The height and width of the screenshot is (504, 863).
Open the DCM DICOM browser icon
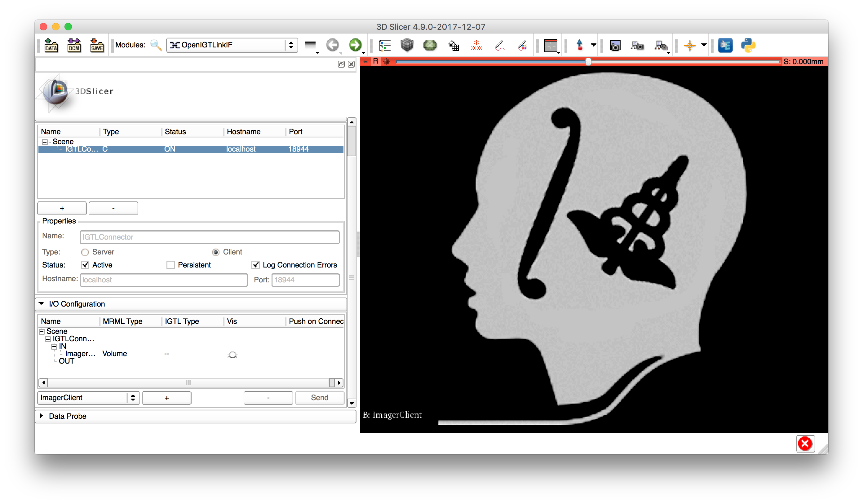tap(74, 45)
